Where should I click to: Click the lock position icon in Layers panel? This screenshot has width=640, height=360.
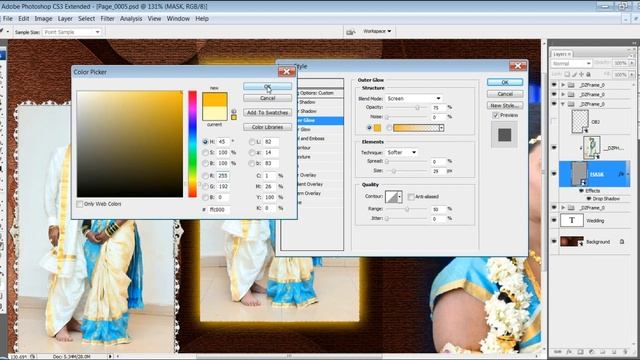tap(581, 74)
